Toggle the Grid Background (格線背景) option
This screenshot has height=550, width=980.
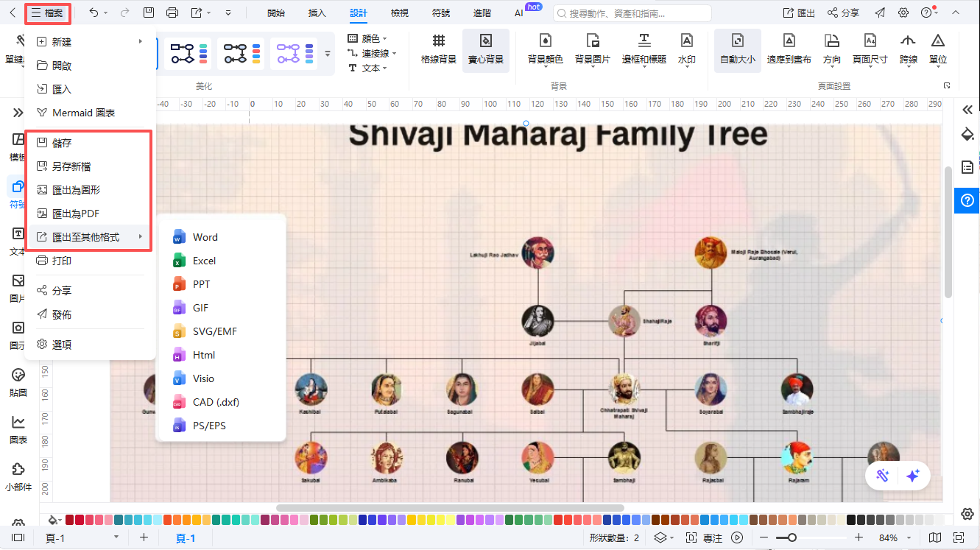[x=438, y=49]
